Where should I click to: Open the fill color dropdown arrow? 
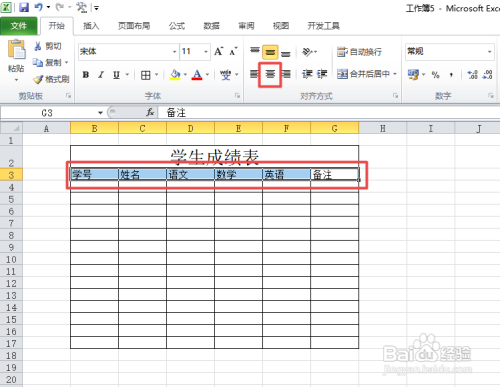tap(185, 75)
